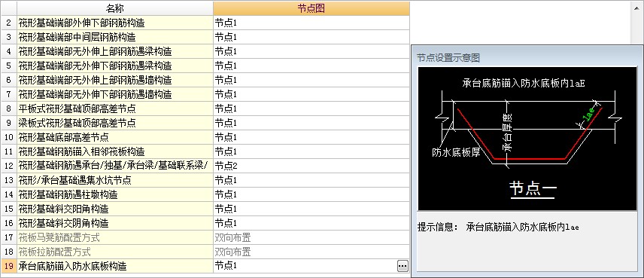Click the 节点一 diagram preview image

[x=527, y=139]
